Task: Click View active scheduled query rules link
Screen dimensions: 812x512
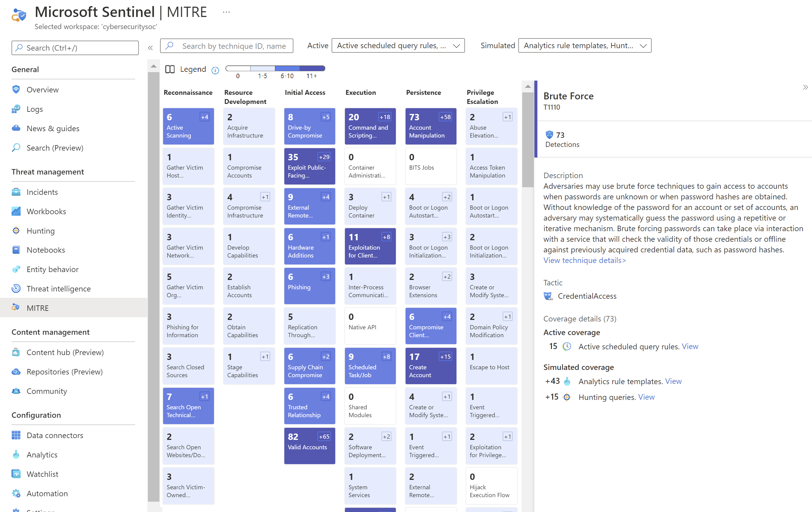Action: tap(689, 346)
